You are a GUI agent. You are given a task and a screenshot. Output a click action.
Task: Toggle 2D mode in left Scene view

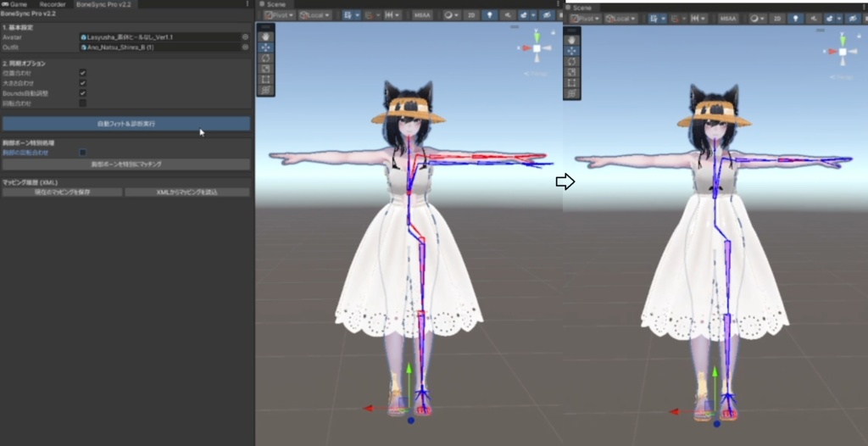471,15
